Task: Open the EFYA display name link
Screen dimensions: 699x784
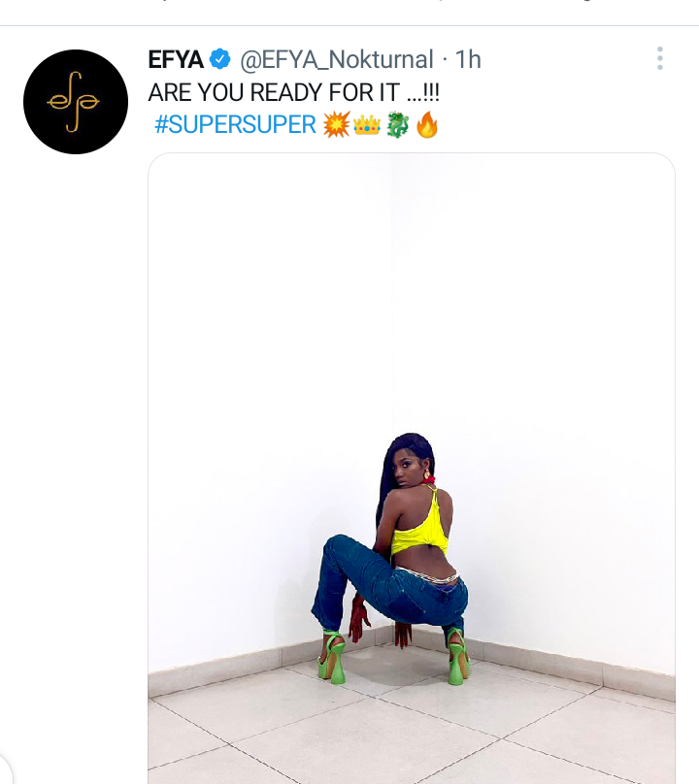Action: pyautogui.click(x=176, y=59)
